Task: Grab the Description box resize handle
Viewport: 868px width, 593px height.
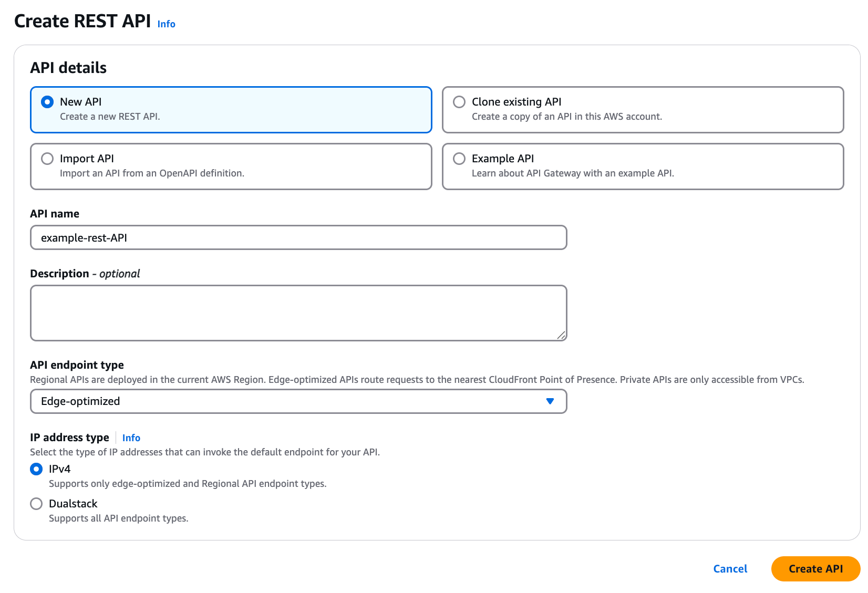Action: (561, 335)
